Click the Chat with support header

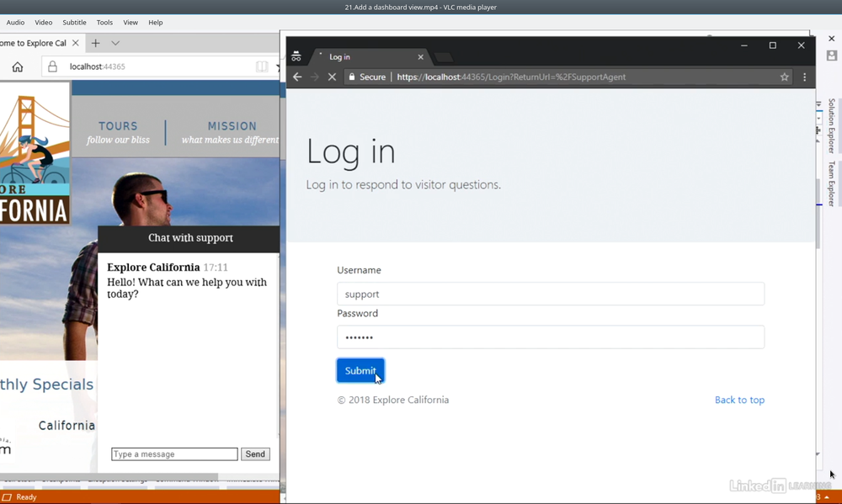click(x=190, y=238)
